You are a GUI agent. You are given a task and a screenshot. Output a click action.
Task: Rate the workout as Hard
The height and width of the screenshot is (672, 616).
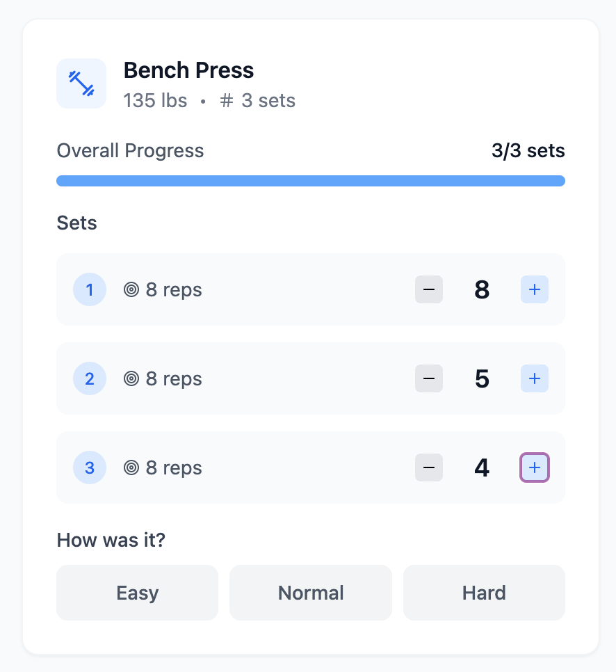coord(484,593)
